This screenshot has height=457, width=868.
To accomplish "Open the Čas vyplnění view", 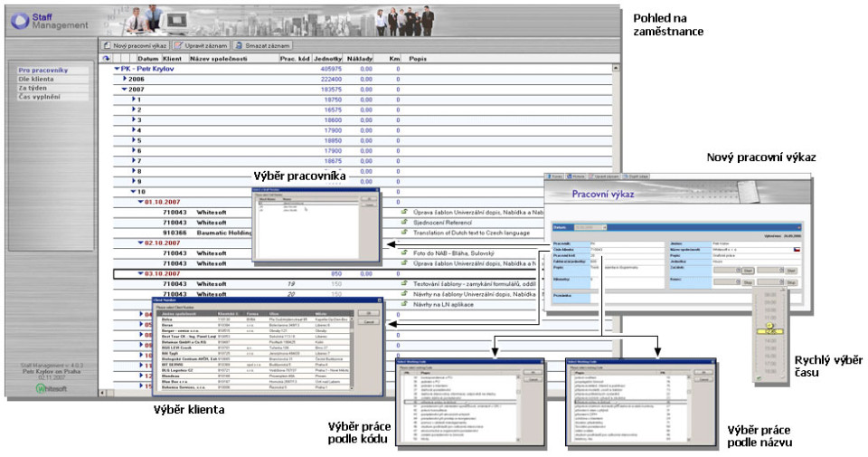I will click(40, 96).
